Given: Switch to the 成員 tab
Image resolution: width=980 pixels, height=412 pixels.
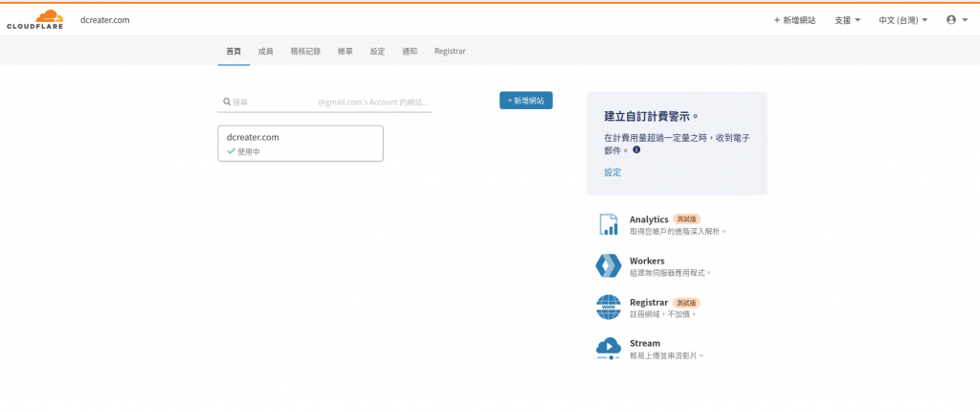Looking at the screenshot, I should point(266,52).
